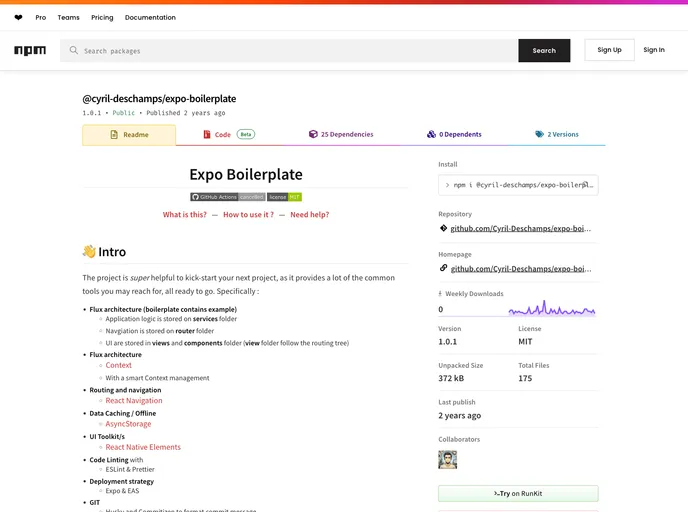Click the Total Files value 175

pos(525,378)
